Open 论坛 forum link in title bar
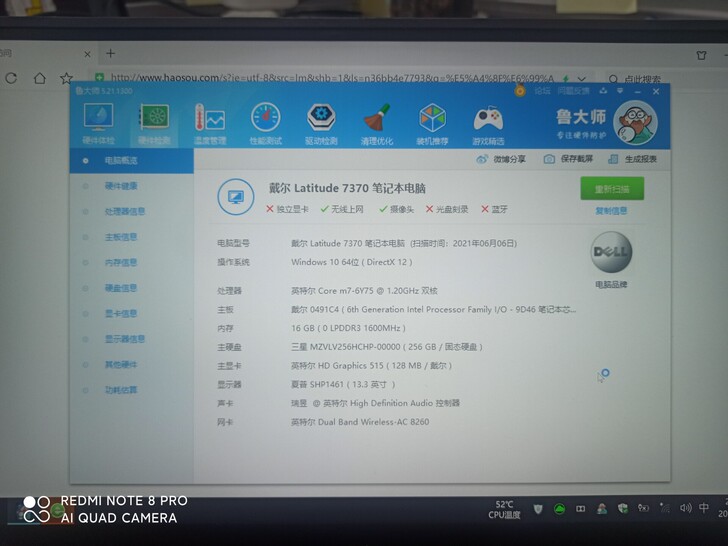The height and width of the screenshot is (546, 728). pyautogui.click(x=542, y=91)
